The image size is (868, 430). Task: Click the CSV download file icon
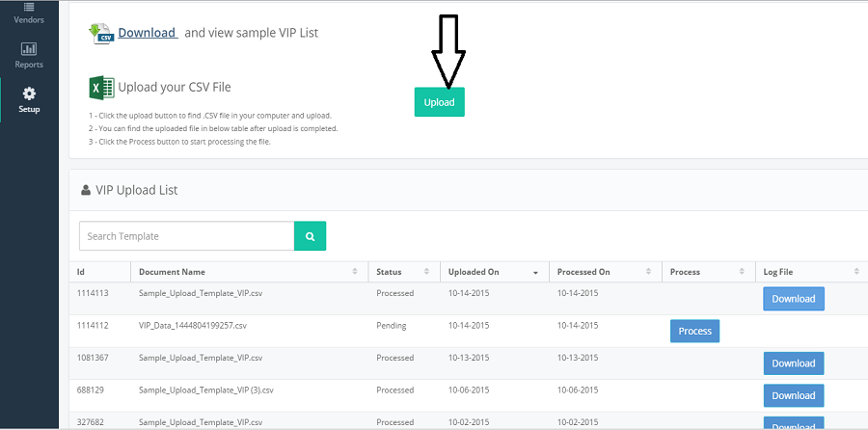coord(101,33)
